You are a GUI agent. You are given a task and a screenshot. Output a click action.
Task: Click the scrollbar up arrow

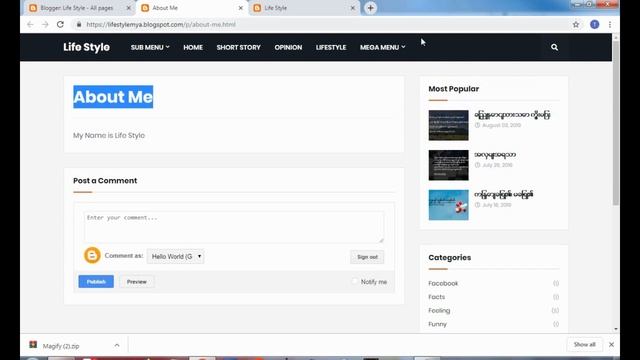pyautogui.click(x=616, y=37)
